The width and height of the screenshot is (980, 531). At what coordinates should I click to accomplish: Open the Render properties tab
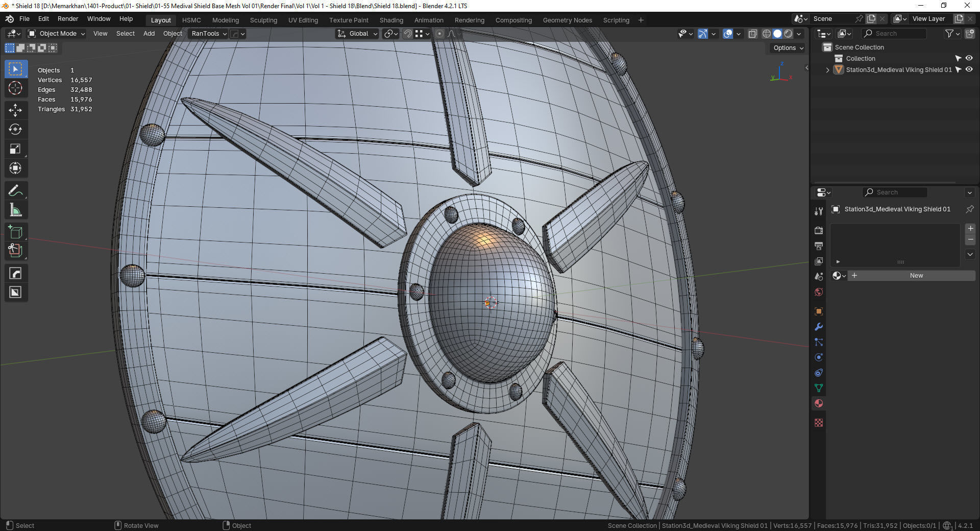[819, 230]
